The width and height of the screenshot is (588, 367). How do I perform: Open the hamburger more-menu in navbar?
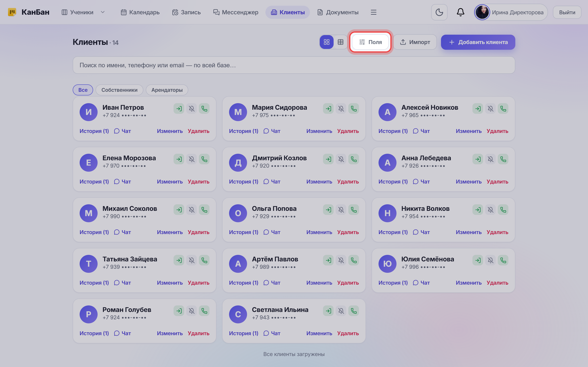point(373,12)
